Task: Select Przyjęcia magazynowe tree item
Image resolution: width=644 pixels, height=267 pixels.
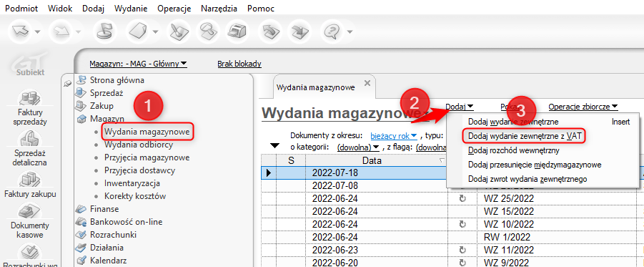Action: pyautogui.click(x=147, y=157)
